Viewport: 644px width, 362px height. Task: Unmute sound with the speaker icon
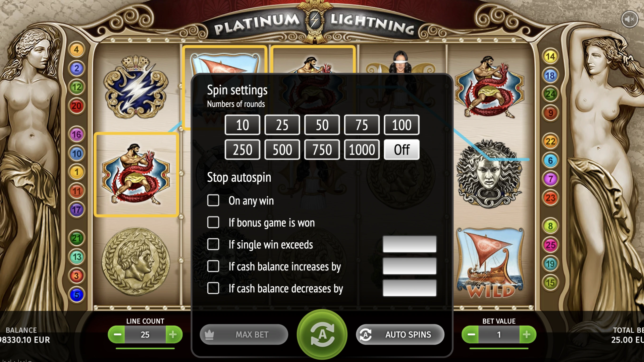coord(629,19)
